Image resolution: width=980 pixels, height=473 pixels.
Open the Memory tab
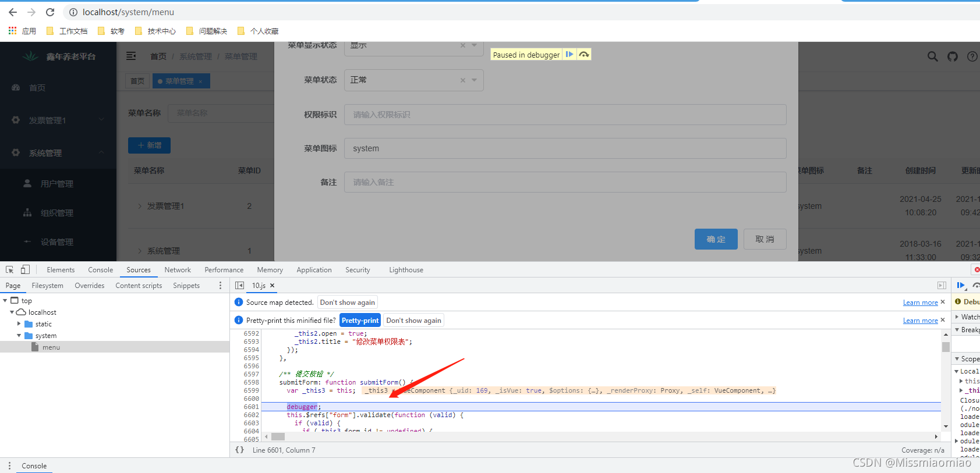coord(270,270)
